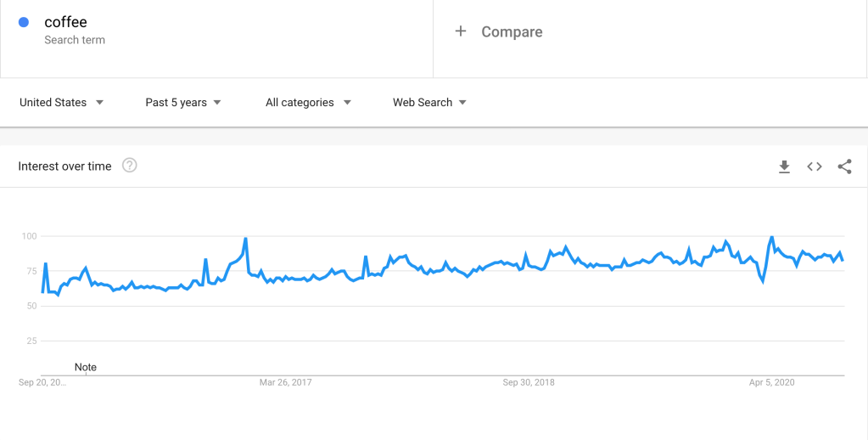Click the Apr 5, 2020 axis label
The image size is (868, 440).
pos(771,382)
